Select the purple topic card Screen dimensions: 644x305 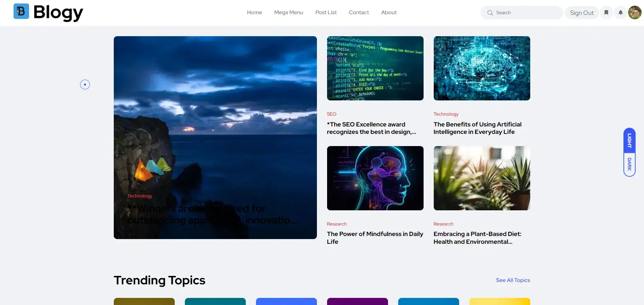pyautogui.click(x=358, y=302)
